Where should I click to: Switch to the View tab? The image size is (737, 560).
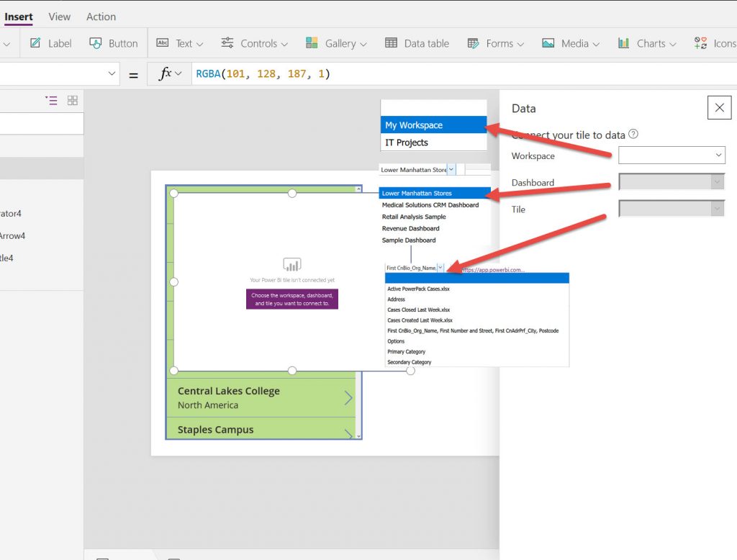point(60,17)
